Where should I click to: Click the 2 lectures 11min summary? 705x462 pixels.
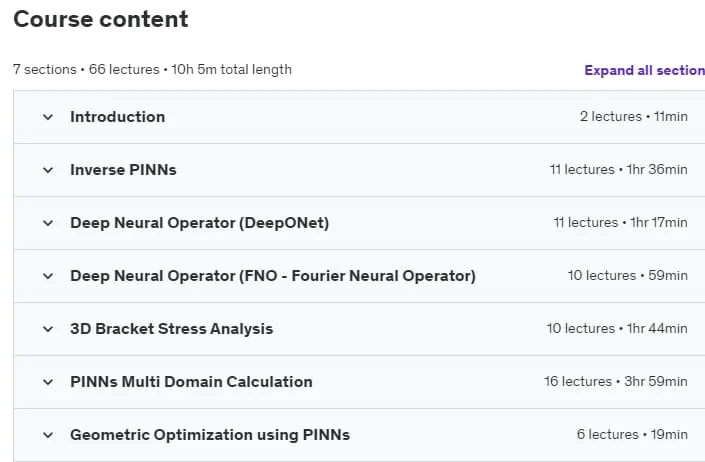[x=634, y=117]
